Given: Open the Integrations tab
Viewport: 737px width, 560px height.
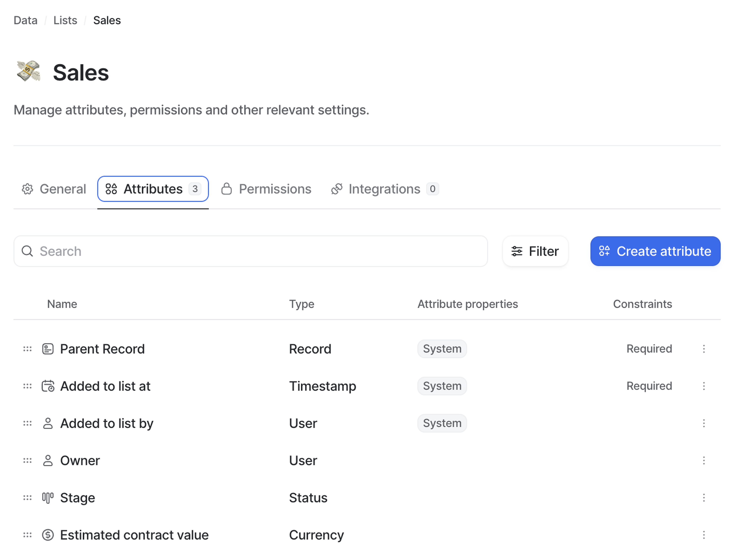Looking at the screenshot, I should (384, 189).
